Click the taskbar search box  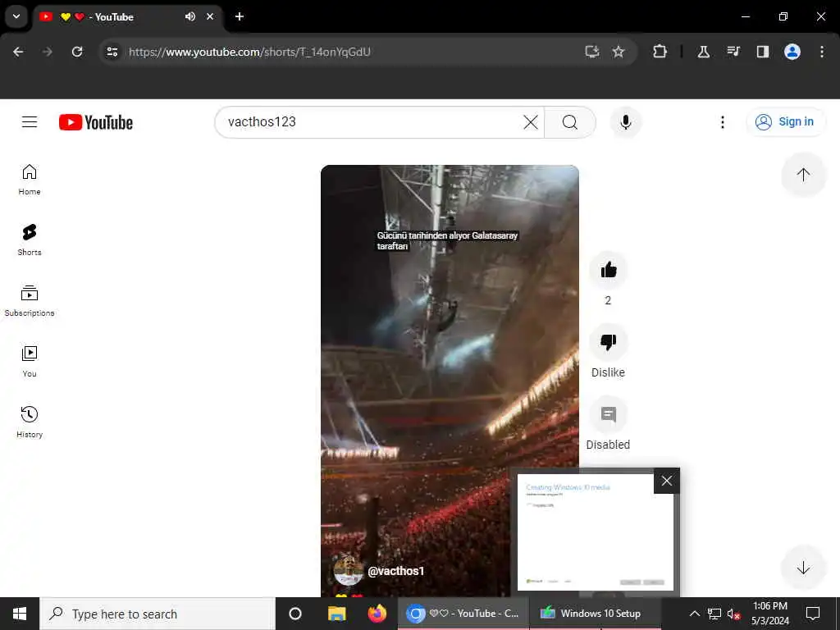pyautogui.click(x=157, y=614)
